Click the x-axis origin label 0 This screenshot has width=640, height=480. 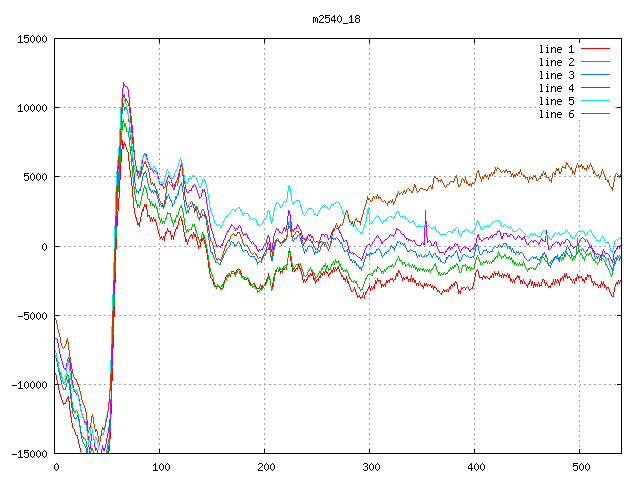tap(56, 467)
